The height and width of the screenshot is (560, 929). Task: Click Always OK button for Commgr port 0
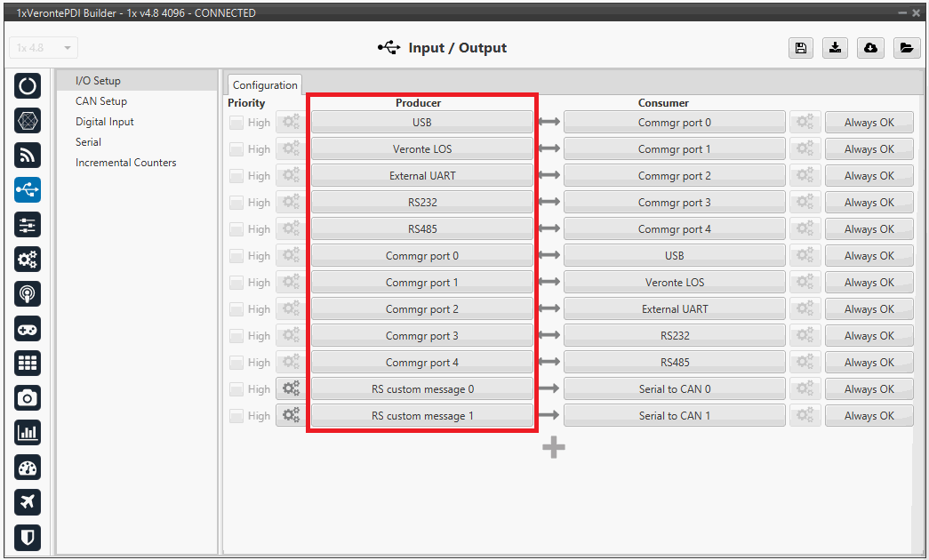click(x=869, y=123)
